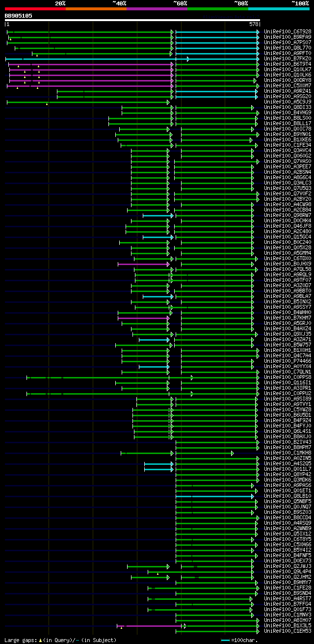Select the UniRef100_B8CCD4 row label
314x644 pixels.
point(288,517)
